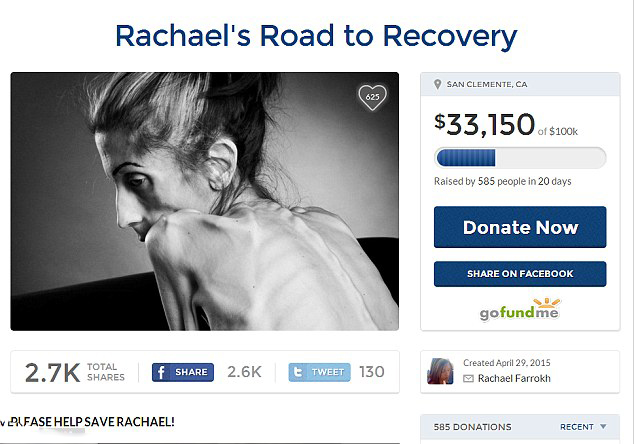Viewport: 634px width, 444px height.
Task: Click the San Clemente, CA location text
Action: point(487,85)
